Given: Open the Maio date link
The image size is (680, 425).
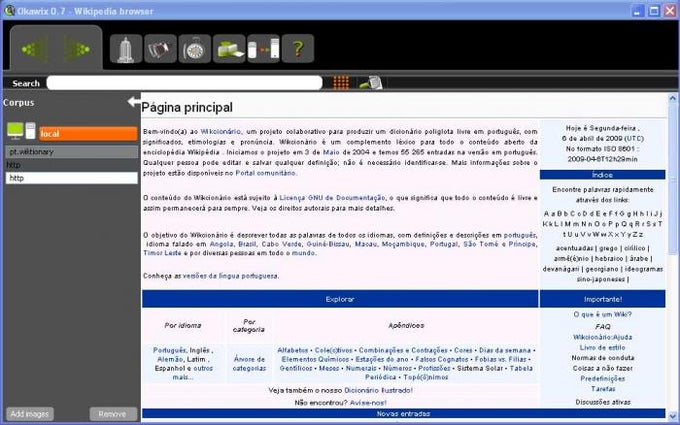Looking at the screenshot, I should [331, 152].
